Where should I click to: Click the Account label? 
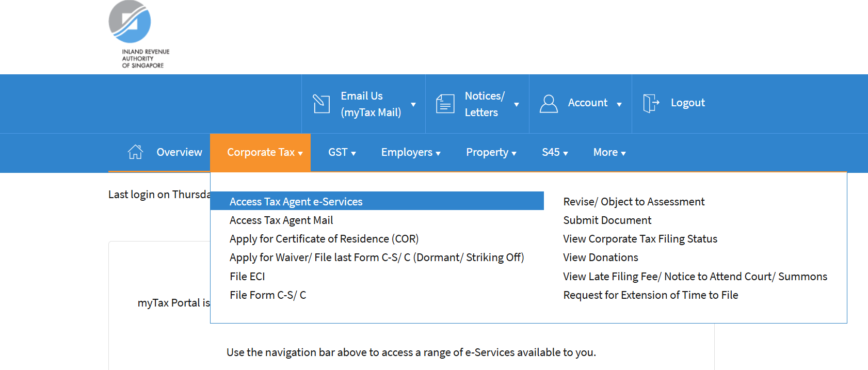tap(588, 103)
